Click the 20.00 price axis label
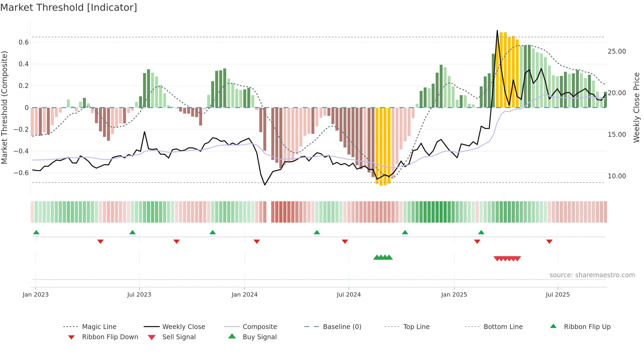The width and height of the screenshot is (644, 362). (x=617, y=93)
